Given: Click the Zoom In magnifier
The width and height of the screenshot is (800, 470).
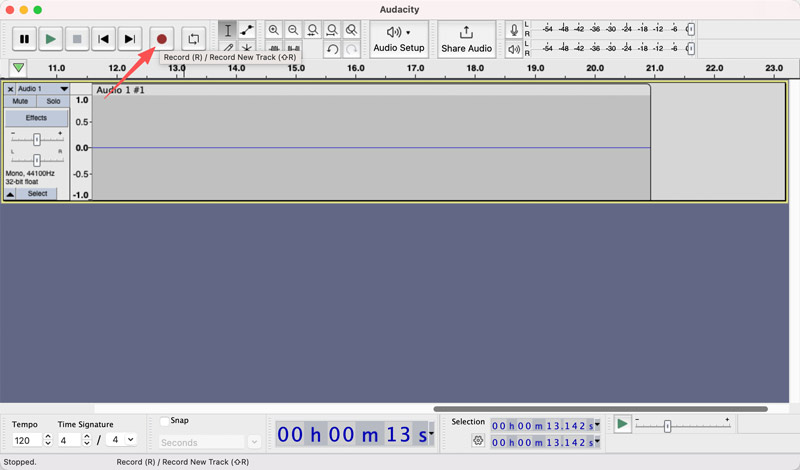Looking at the screenshot, I should tap(274, 30).
